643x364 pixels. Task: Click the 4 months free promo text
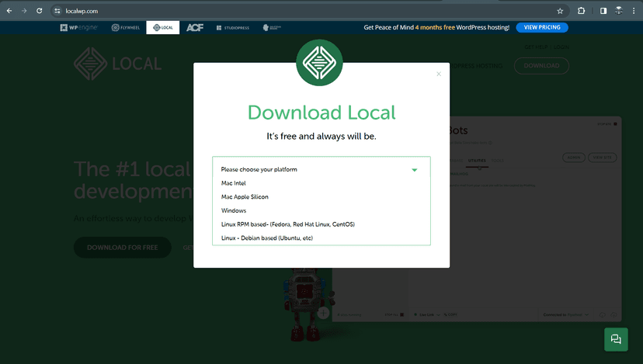(435, 27)
